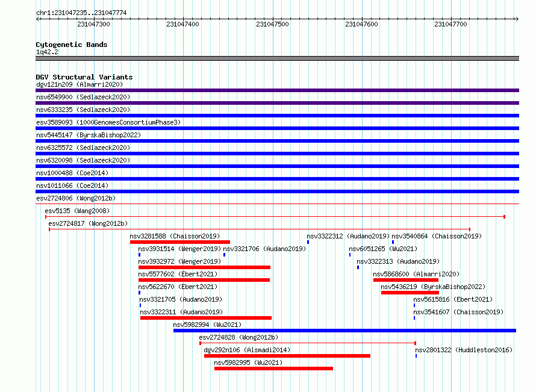The width and height of the screenshot is (536, 392).
Task: Select nsv3321705 (Audano2019) label
Action: (181, 299)
